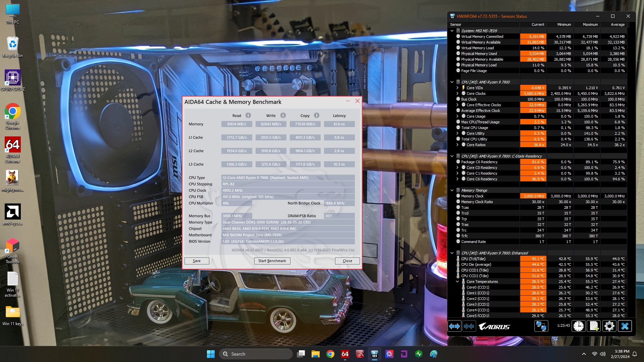Select the Memory Read value 81614 MB/s
Viewport: 644px width, 362px height.
(236, 124)
